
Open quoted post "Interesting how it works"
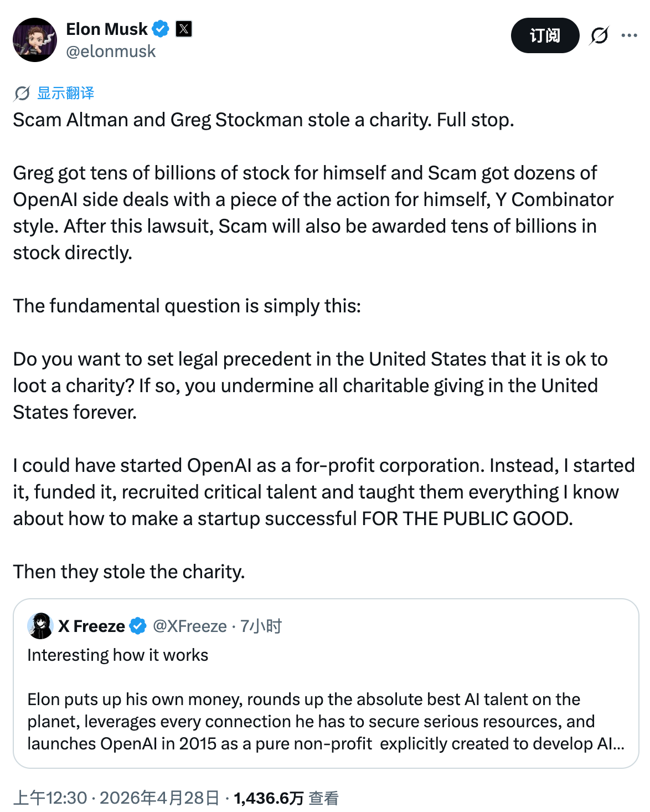point(117,655)
